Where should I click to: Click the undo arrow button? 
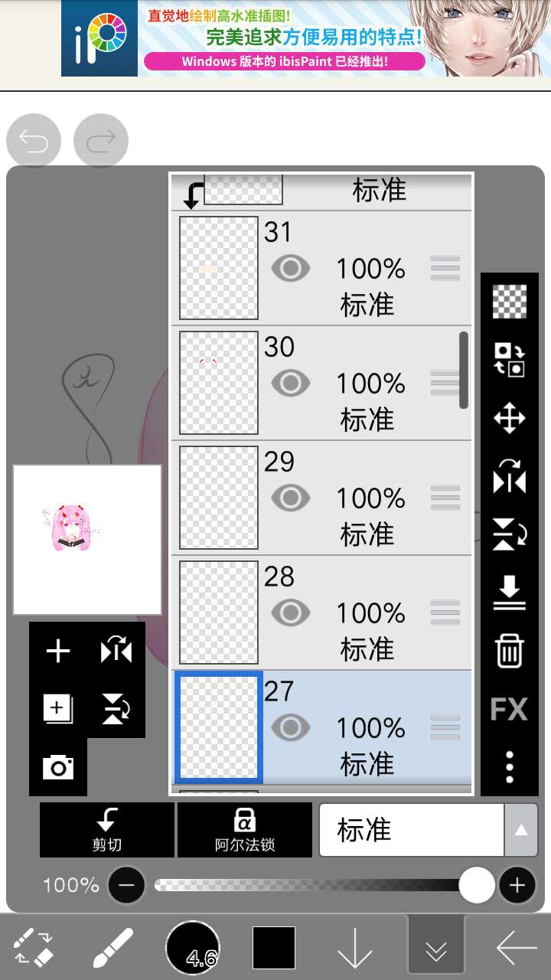[34, 141]
